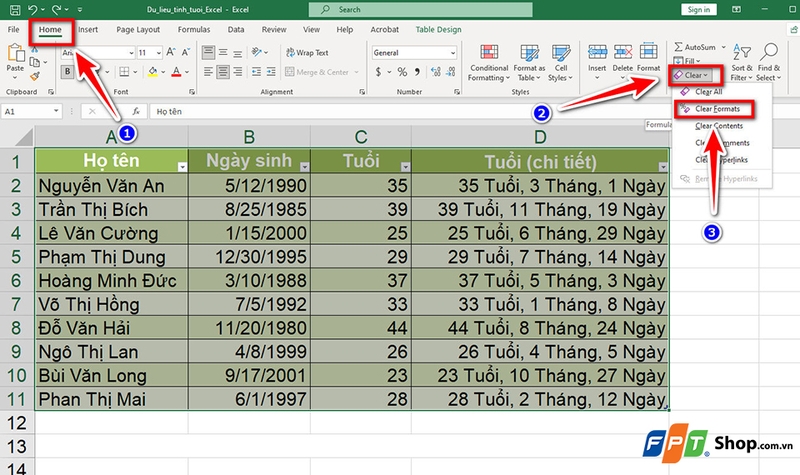Screen dimensions: 800x475
Task: Click Increase Indent icon
Action: (271, 72)
